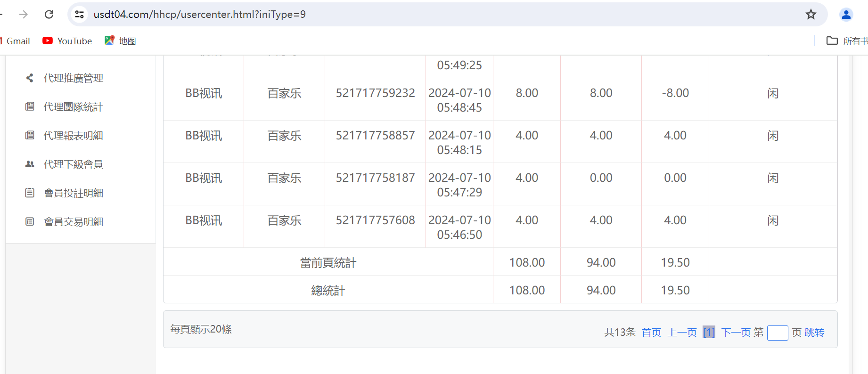
Task: Click 108.00 in the 當前頁統計 row
Action: 527,263
